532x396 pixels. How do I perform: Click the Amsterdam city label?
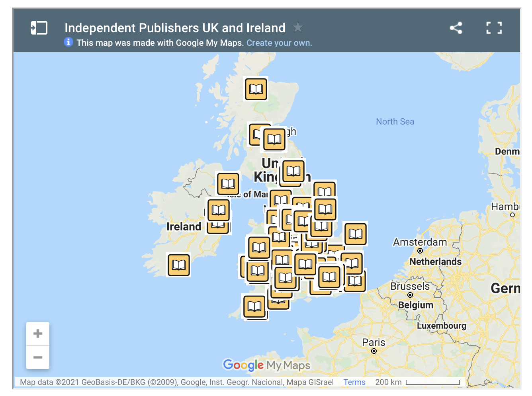(x=420, y=242)
